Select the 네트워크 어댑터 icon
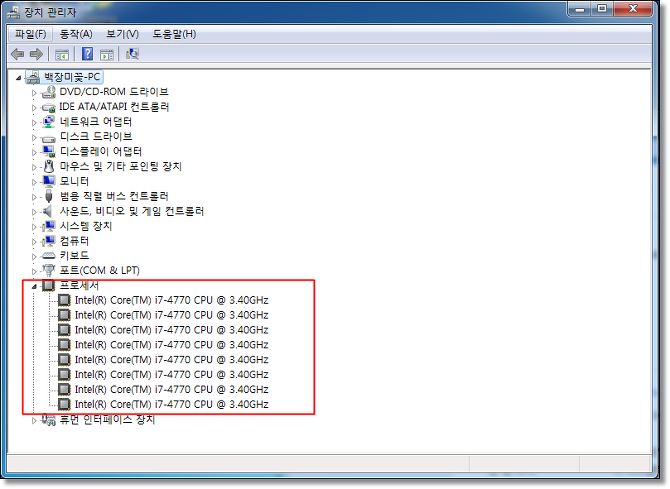 (x=49, y=122)
